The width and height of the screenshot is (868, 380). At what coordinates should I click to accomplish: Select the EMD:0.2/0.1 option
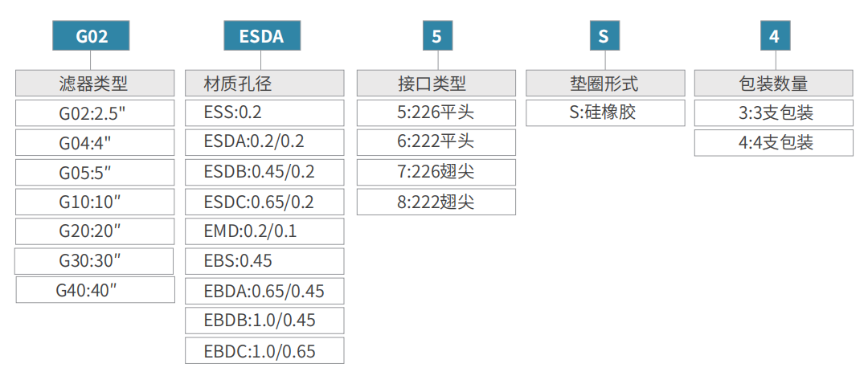point(264,231)
